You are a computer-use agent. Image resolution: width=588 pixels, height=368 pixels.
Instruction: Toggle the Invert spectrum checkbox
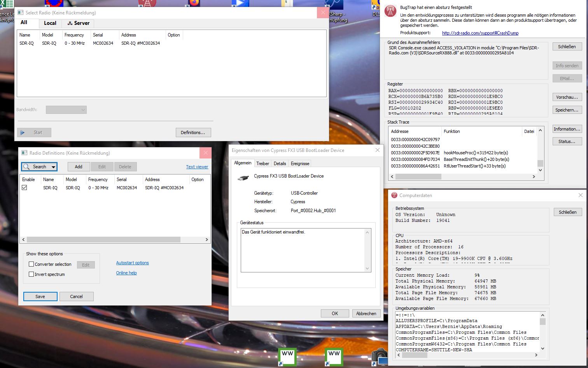31,274
